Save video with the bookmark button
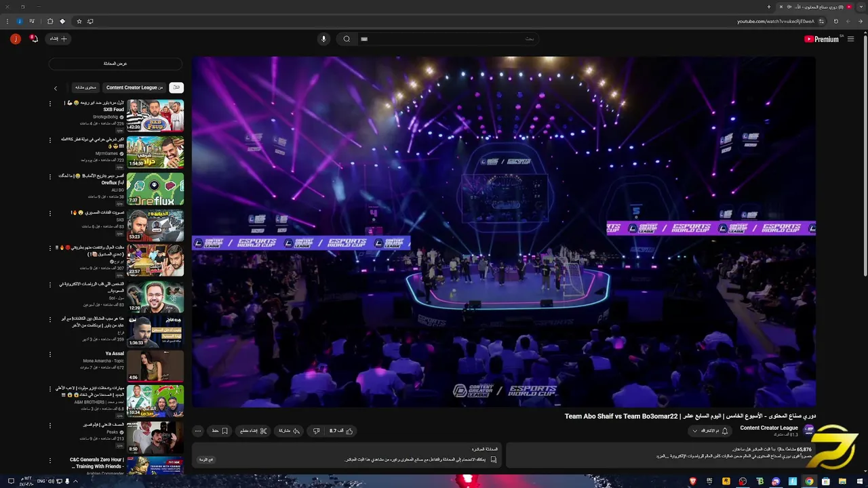The image size is (868, 488). (220, 431)
